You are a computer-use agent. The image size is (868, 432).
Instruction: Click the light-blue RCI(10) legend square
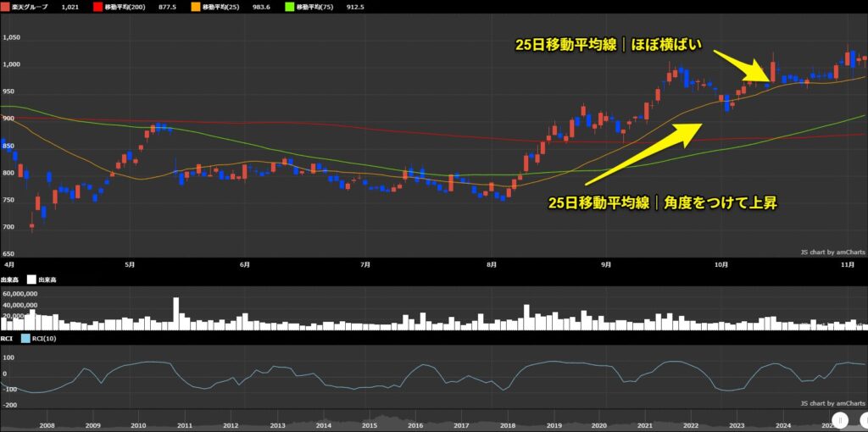pos(25,337)
